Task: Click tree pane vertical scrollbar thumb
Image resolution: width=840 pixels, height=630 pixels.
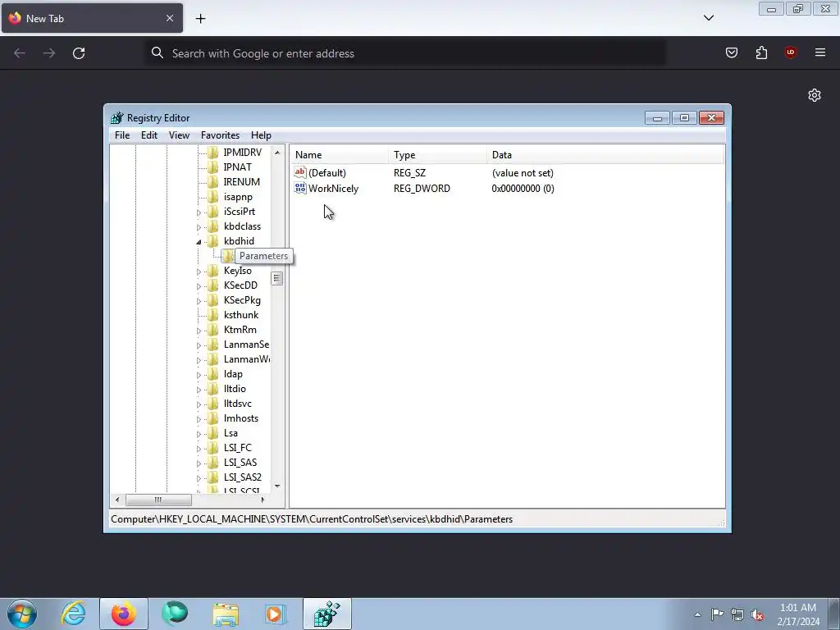Action: (x=276, y=279)
